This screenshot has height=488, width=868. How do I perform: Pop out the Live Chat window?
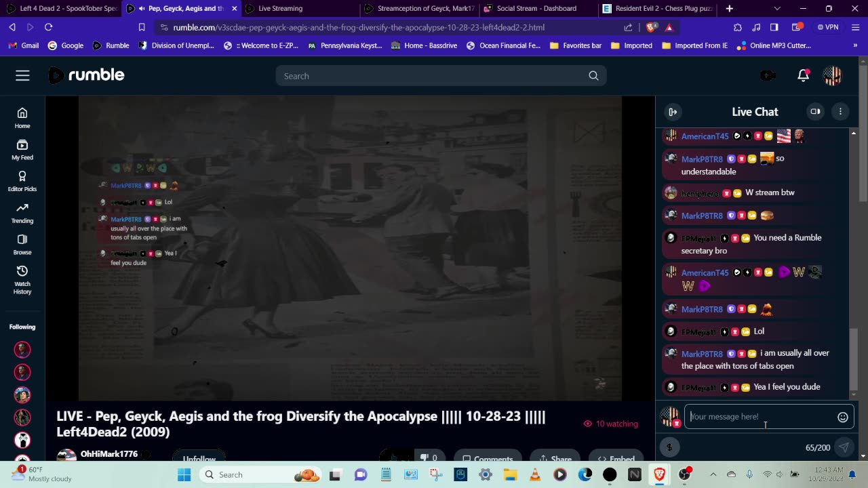point(815,112)
